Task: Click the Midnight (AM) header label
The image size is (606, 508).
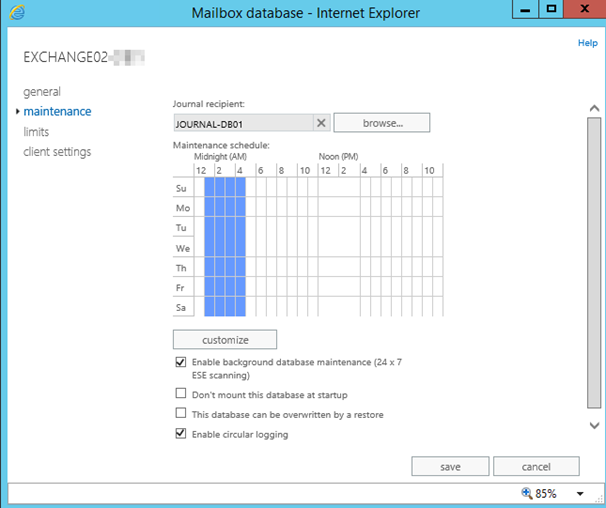Action: (220, 157)
